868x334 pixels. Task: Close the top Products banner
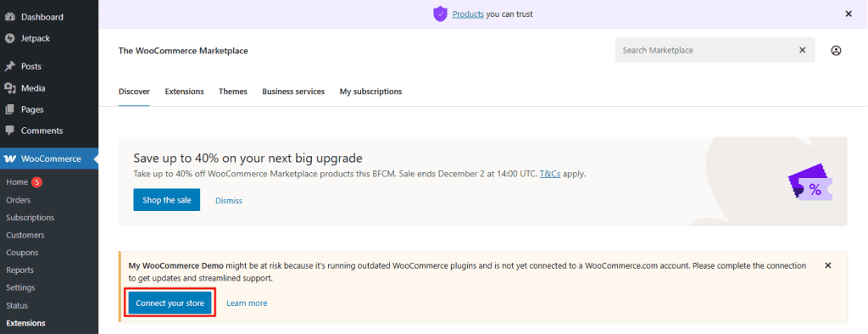849,14
